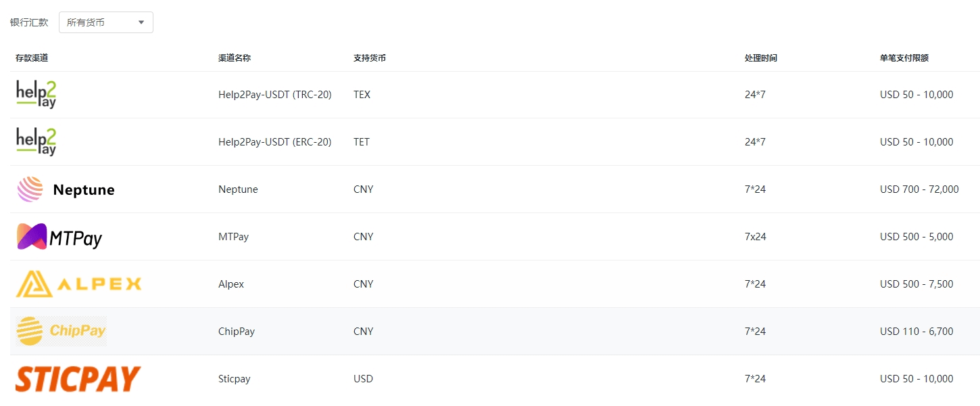This screenshot has width=980, height=406.
Task: Click the 7x24 processing time for MTPay
Action: [x=755, y=237]
